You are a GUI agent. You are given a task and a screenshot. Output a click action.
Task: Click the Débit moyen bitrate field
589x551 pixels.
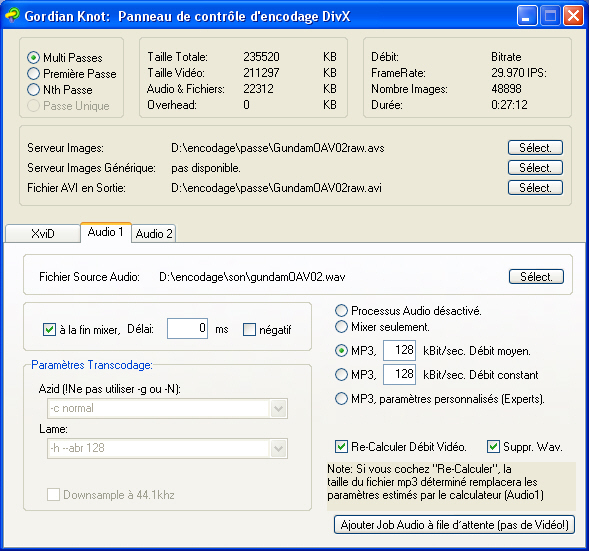(x=399, y=350)
